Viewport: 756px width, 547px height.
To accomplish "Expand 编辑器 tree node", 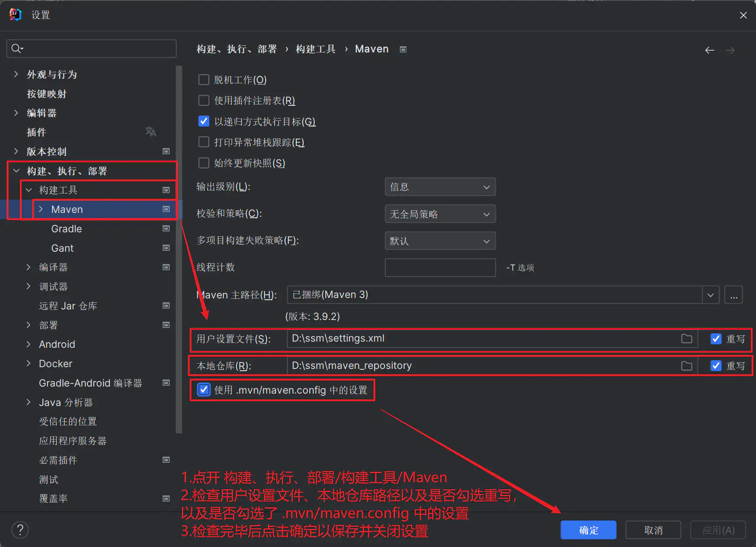I will pos(16,113).
